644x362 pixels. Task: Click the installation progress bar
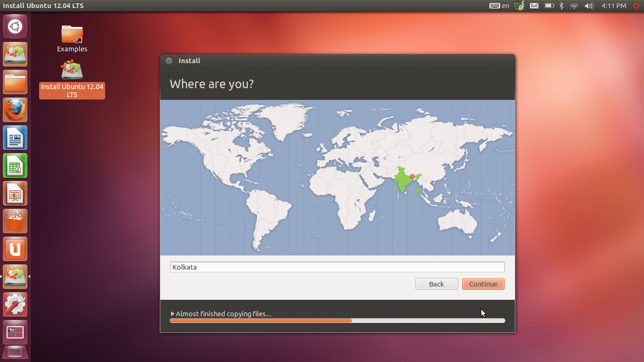(x=337, y=321)
